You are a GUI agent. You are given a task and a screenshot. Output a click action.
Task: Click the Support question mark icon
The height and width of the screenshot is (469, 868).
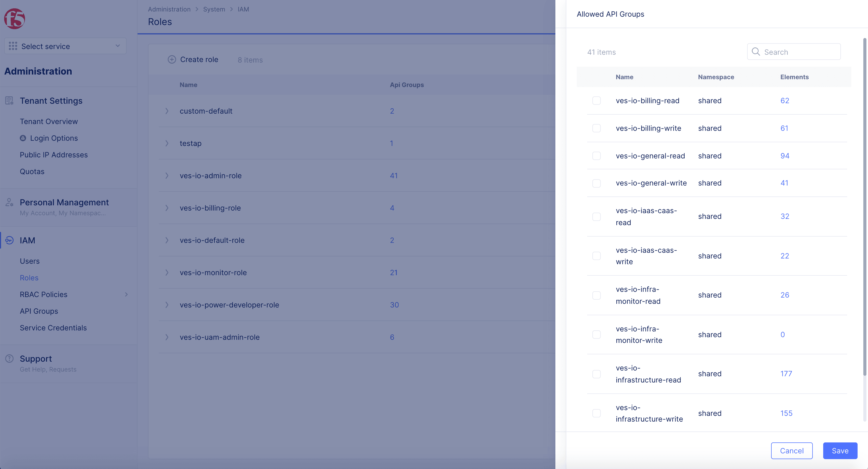[9, 359]
